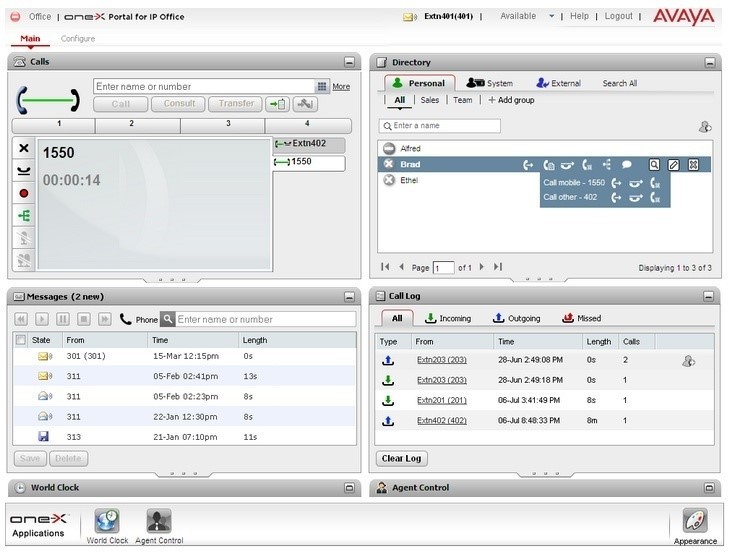End the active call with the X icon
The image size is (731, 555).
[x=24, y=148]
